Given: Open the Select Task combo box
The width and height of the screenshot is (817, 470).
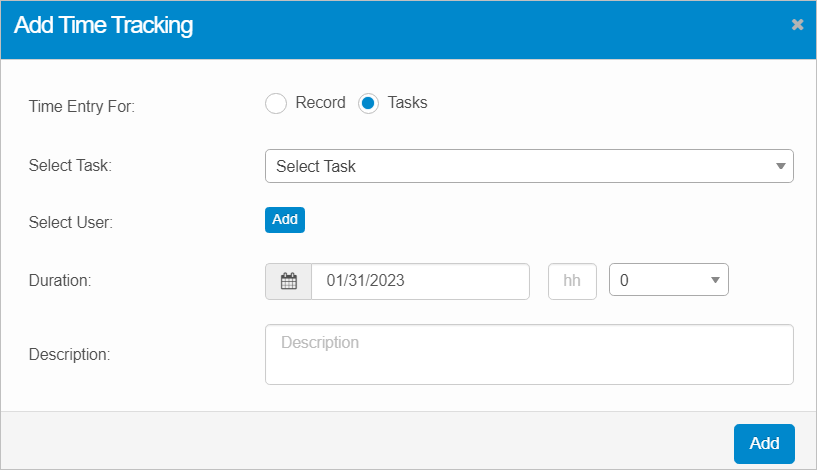Looking at the screenshot, I should coord(520,167).
